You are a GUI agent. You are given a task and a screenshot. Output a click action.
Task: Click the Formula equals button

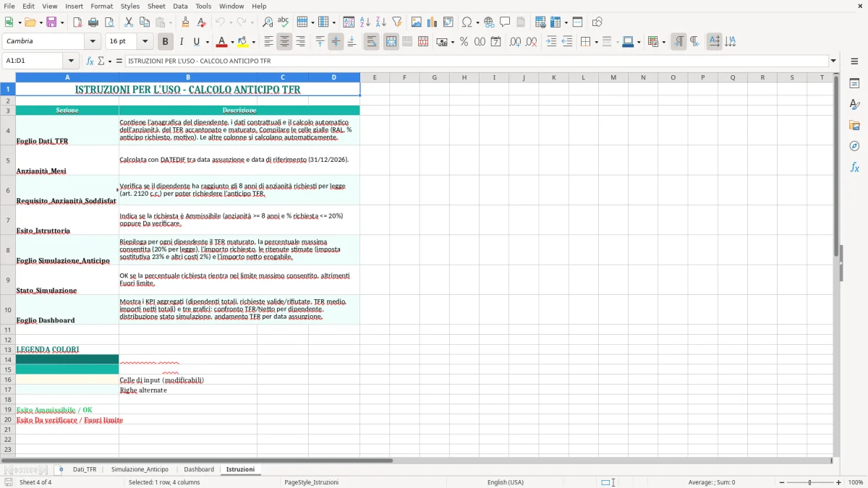tap(119, 61)
